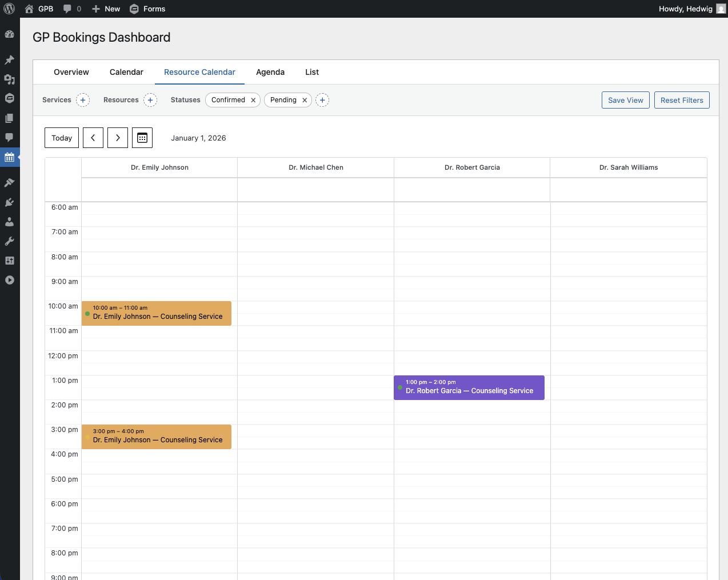Open Users icon in admin sidebar
Image resolution: width=728 pixels, height=580 pixels.
(9, 222)
